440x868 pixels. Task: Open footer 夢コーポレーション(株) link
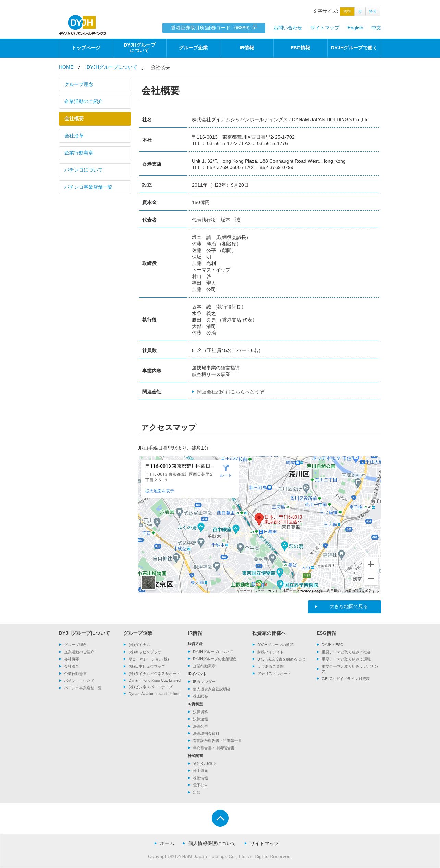click(149, 659)
